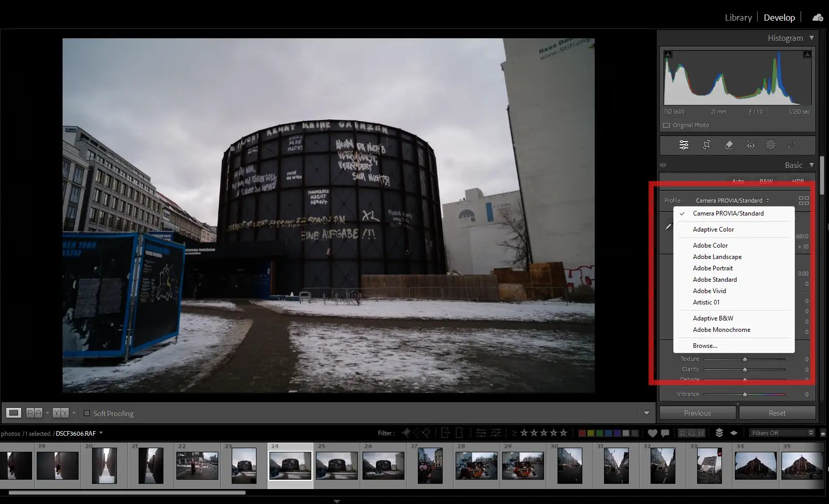Expand the filmstrip bottom panel arrow
This screenshot has width=829, height=504.
point(337,501)
